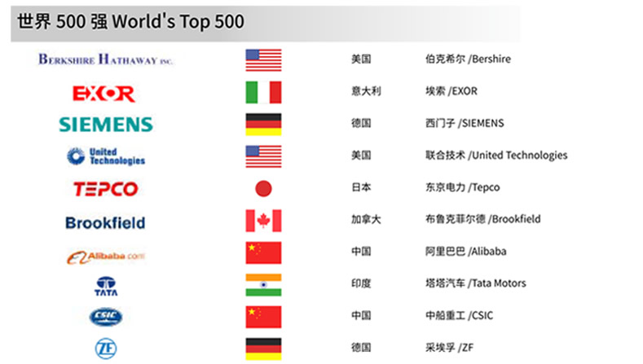
Task: Select '德国' in the SIEMENS row
Action: pos(361,123)
